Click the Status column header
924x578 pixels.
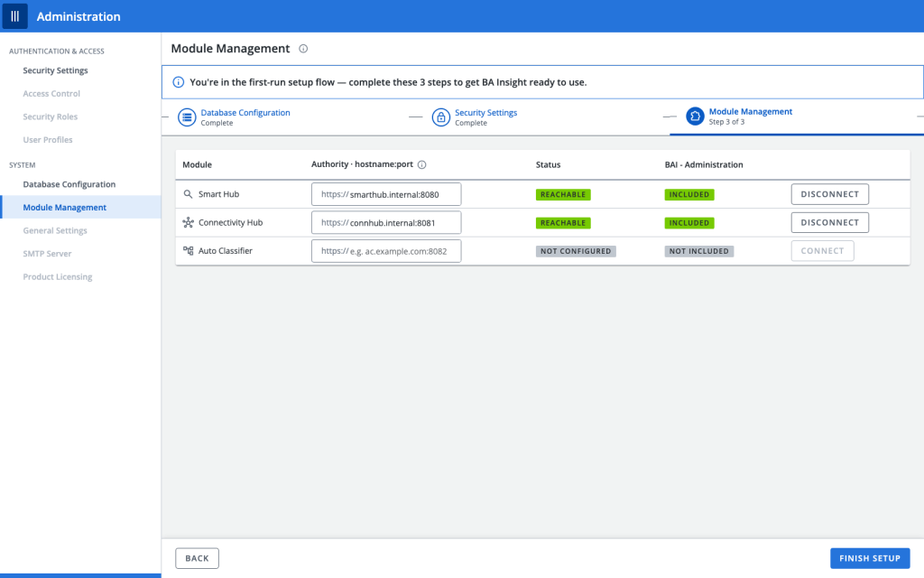click(x=548, y=164)
